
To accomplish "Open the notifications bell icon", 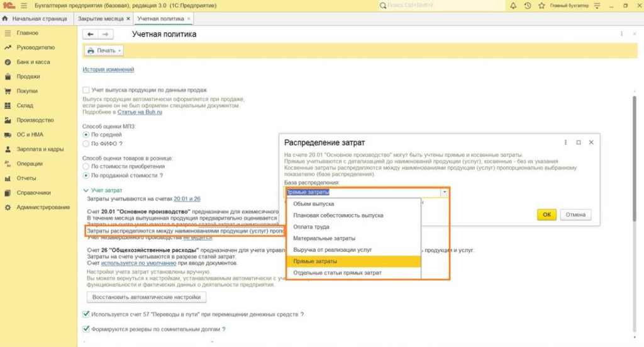I will pyautogui.click(x=513, y=6).
